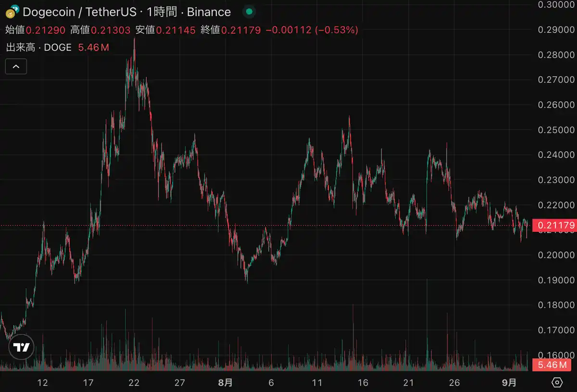This screenshot has height=392, width=577.
Task: Click the 0.16000 price axis label
Action: point(556,355)
